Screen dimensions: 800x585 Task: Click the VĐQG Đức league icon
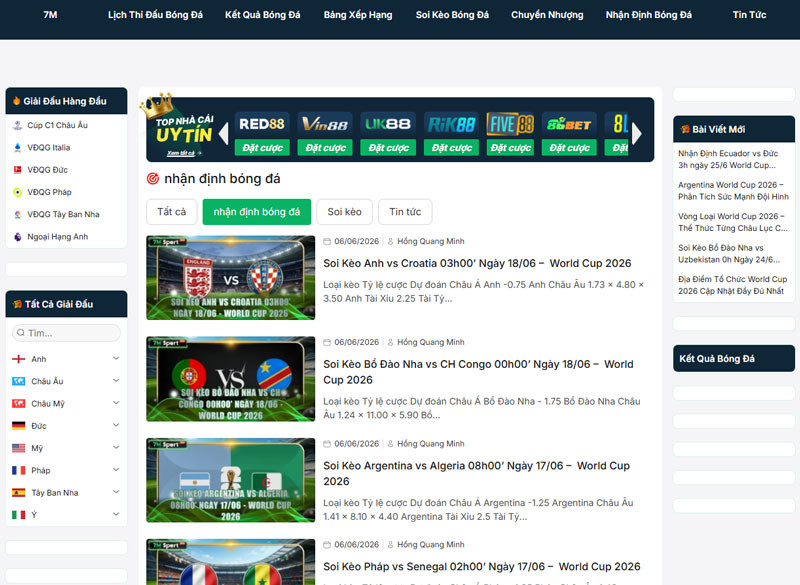17,170
